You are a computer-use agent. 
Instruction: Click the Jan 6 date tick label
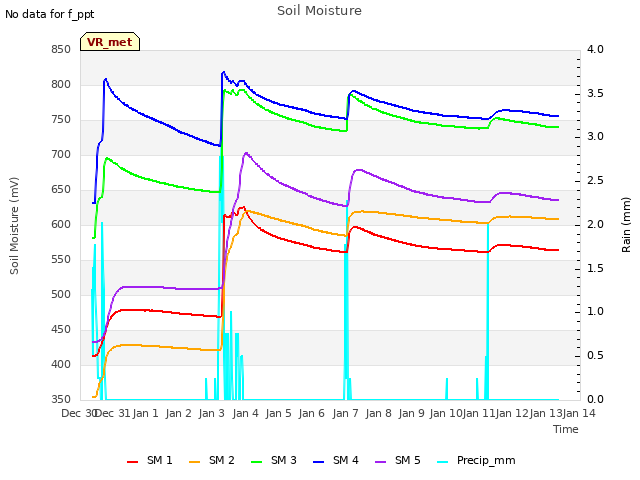point(312,413)
